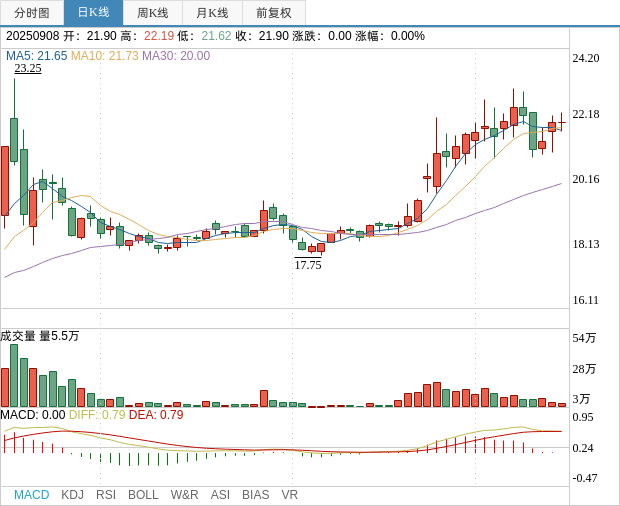Select the MACD indicator

32,495
